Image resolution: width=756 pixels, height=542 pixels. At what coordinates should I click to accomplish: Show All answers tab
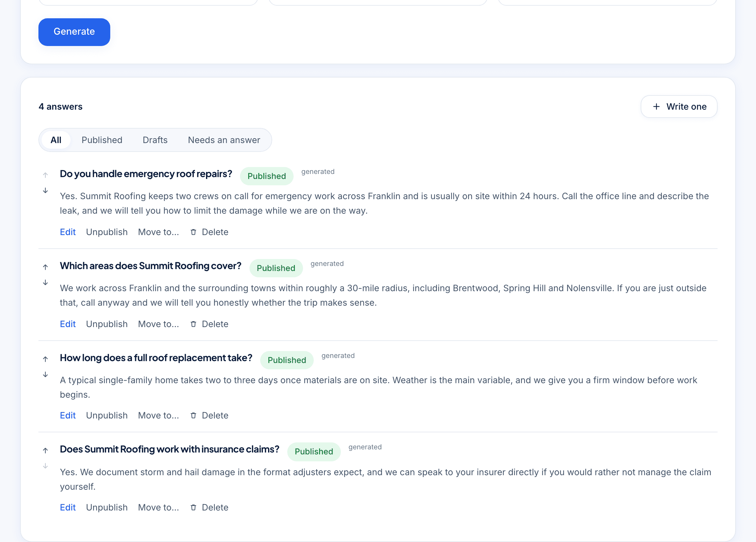(56, 140)
